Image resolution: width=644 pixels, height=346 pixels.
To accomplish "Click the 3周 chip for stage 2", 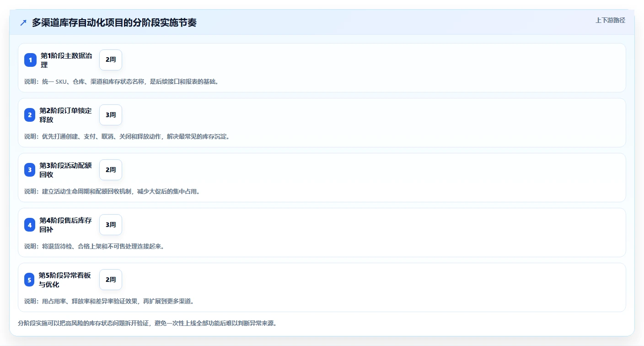I will click(x=111, y=115).
